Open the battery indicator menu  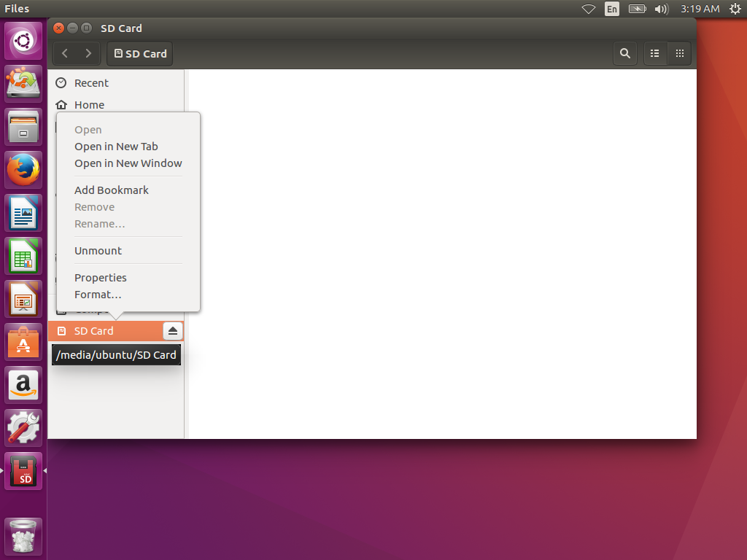(x=636, y=9)
